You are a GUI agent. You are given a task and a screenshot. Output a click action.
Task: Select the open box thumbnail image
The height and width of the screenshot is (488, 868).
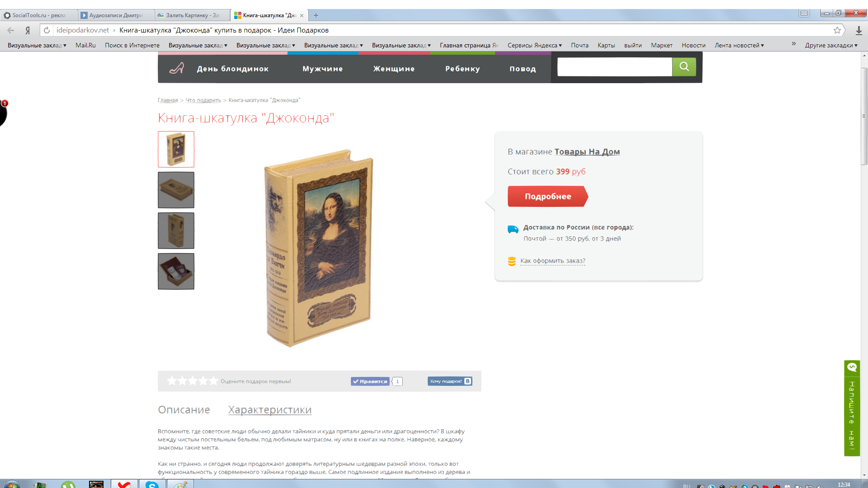[x=176, y=271]
